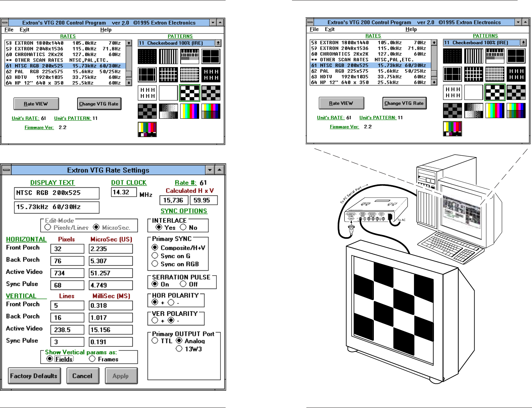Choose the SMPTE color bars pattern in the left Control Program window
The height and width of the screenshot is (408, 532).
[147, 129]
